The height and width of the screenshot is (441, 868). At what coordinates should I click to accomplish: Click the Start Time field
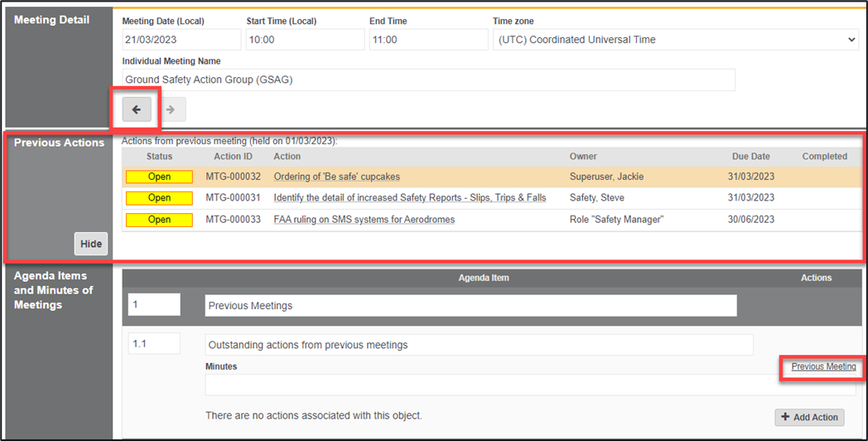tap(305, 40)
